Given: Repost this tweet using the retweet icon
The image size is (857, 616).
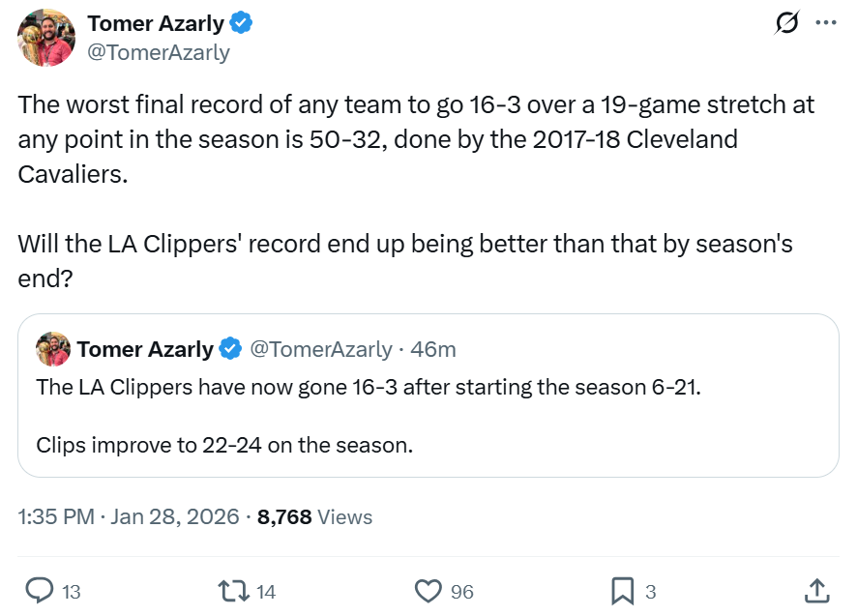Looking at the screenshot, I should point(233,590).
